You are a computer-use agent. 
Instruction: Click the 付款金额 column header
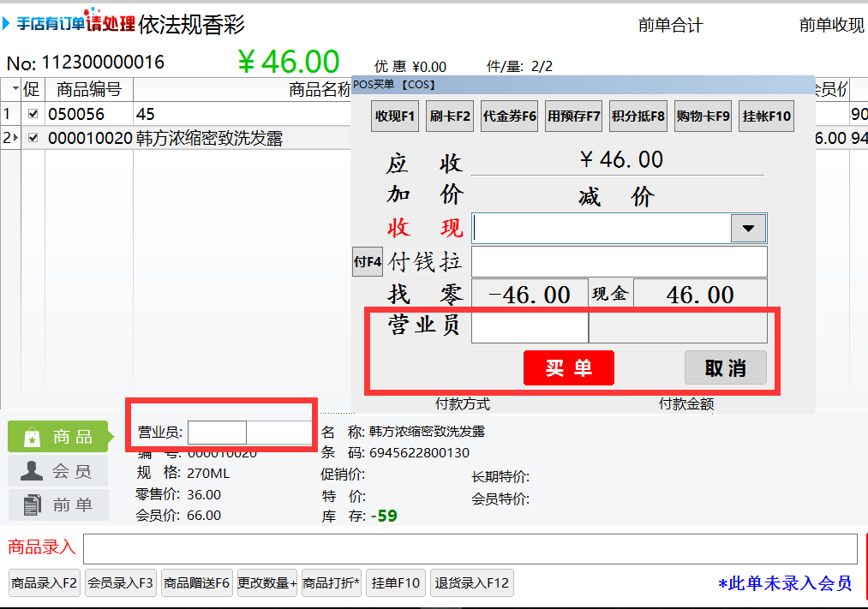(686, 404)
